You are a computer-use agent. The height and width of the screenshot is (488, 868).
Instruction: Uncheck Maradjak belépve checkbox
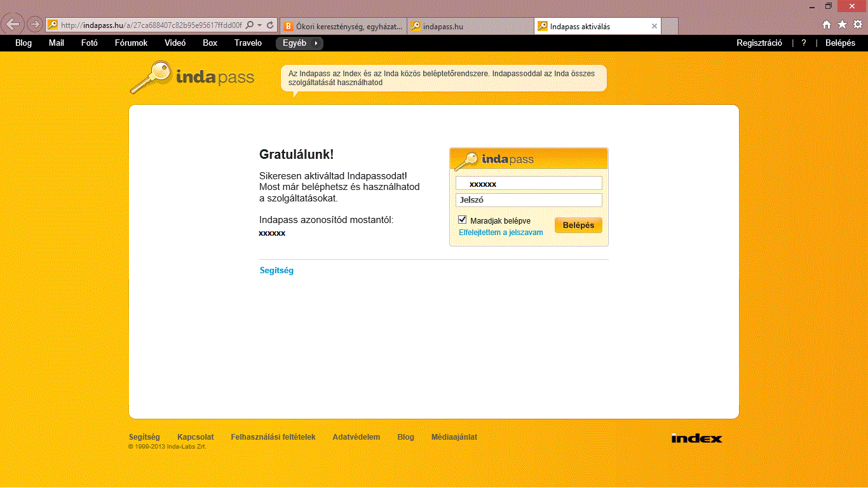[x=463, y=220]
